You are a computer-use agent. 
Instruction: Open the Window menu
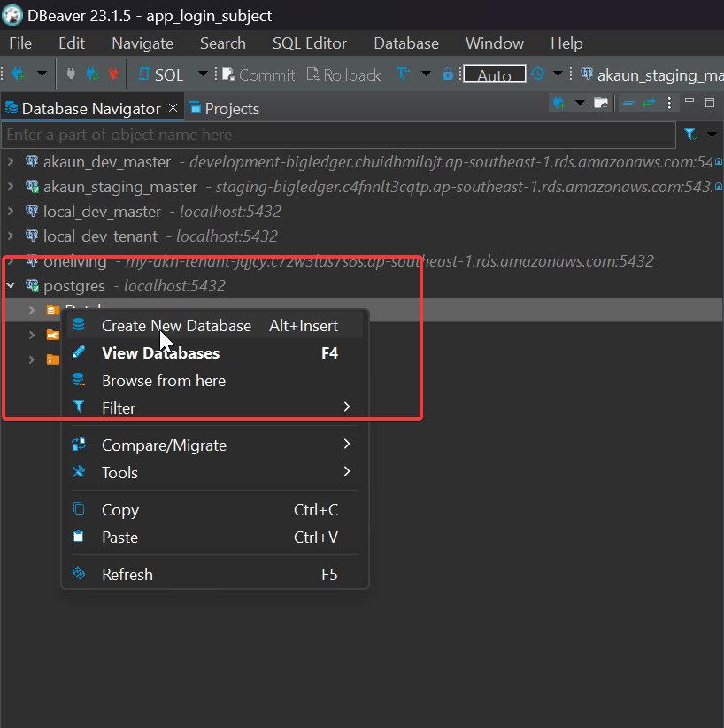click(x=495, y=43)
